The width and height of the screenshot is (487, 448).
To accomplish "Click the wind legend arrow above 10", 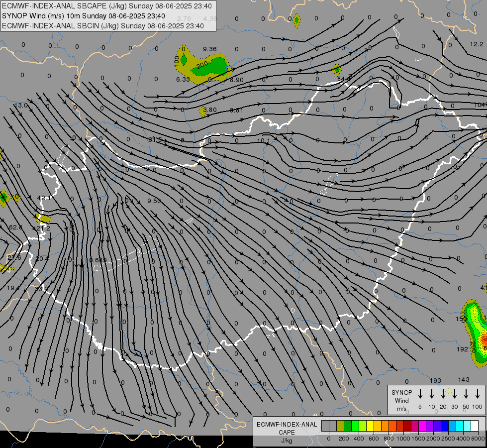I will coord(432,393).
